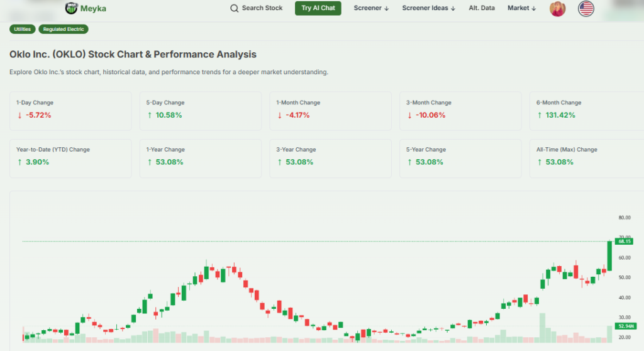
Task: Click the 'Explore Oklo Inc.'s stock chart' description text
Action: [x=169, y=72]
